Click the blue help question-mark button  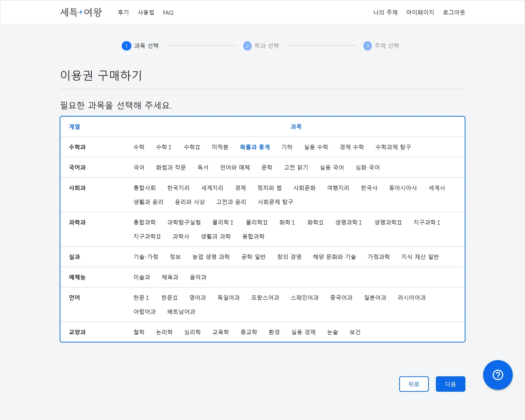(x=498, y=375)
